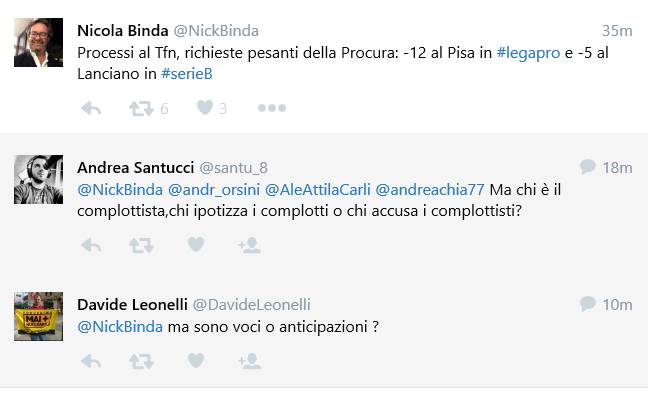Follow Andrea Santucci with add-user icon

249,245
